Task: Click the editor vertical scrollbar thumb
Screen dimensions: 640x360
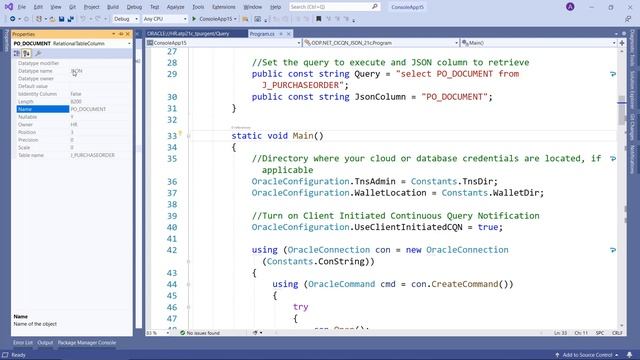Action: click(622, 110)
